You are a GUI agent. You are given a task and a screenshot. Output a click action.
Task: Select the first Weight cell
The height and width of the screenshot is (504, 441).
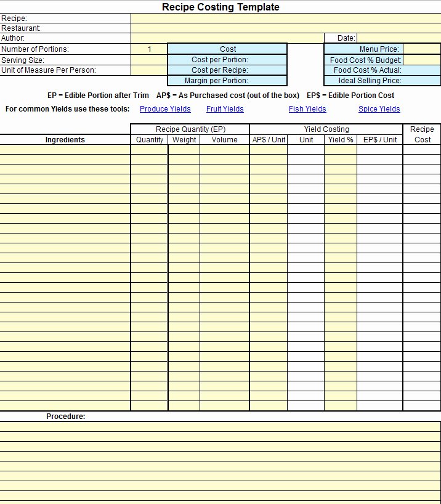(184, 150)
